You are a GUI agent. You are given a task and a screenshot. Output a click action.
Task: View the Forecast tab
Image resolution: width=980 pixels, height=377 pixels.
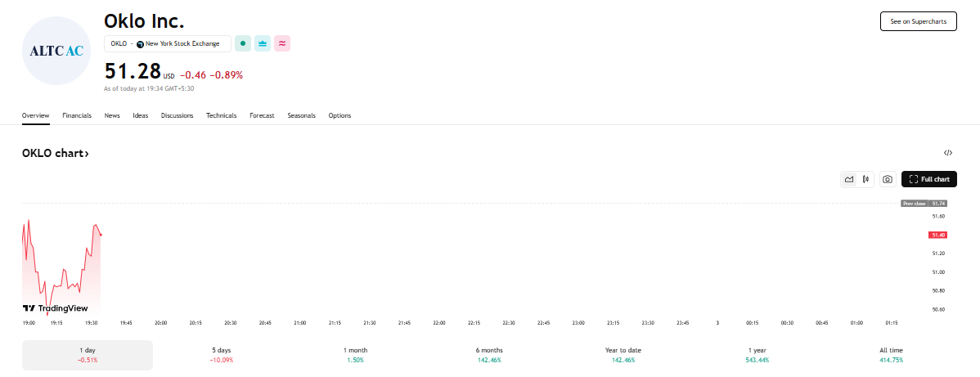click(x=262, y=115)
